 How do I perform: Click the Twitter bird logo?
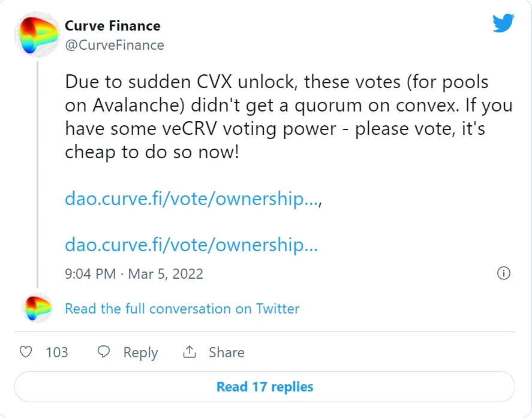[503, 23]
